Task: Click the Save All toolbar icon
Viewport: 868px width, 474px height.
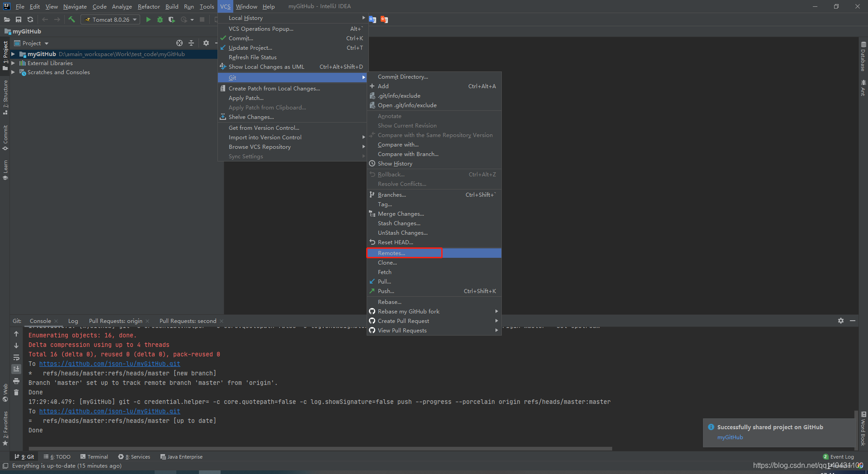Action: (x=19, y=19)
